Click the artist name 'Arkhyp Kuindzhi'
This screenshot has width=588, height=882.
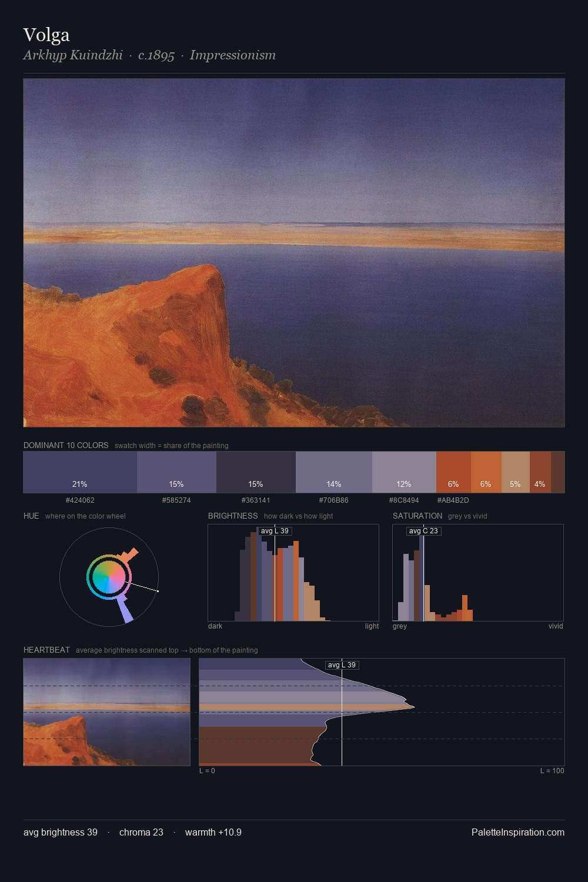click(73, 55)
